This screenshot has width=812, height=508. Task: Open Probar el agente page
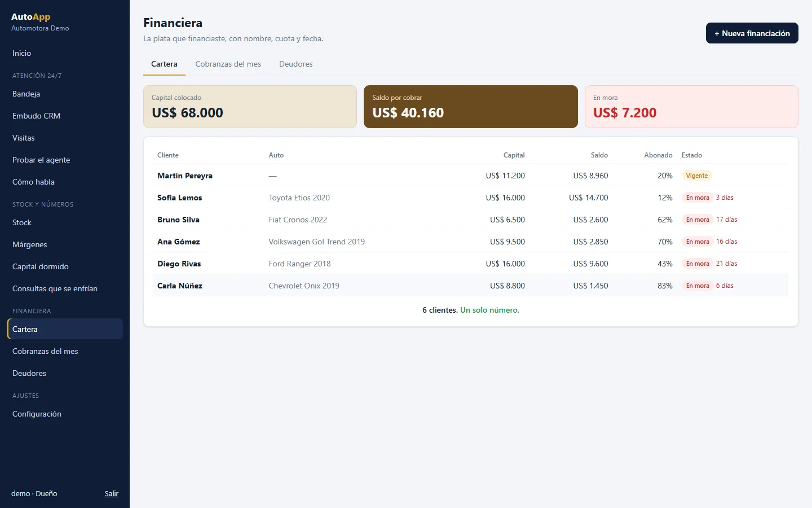coord(65,160)
